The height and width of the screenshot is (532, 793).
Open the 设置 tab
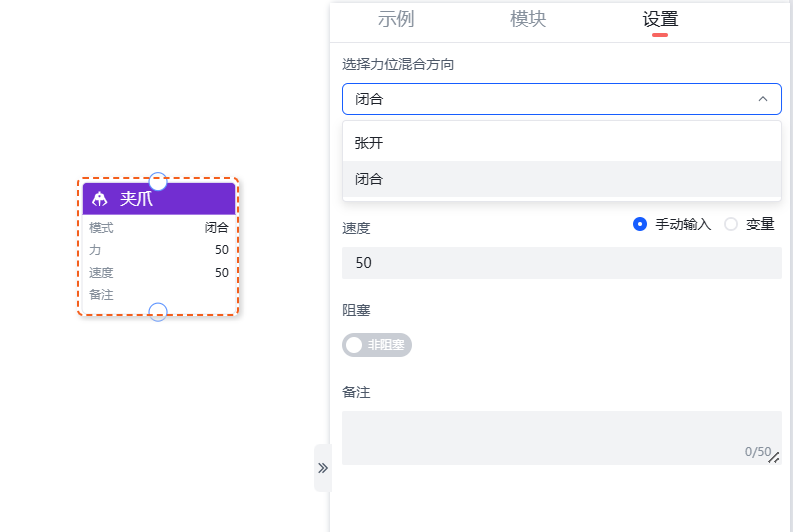(x=660, y=20)
